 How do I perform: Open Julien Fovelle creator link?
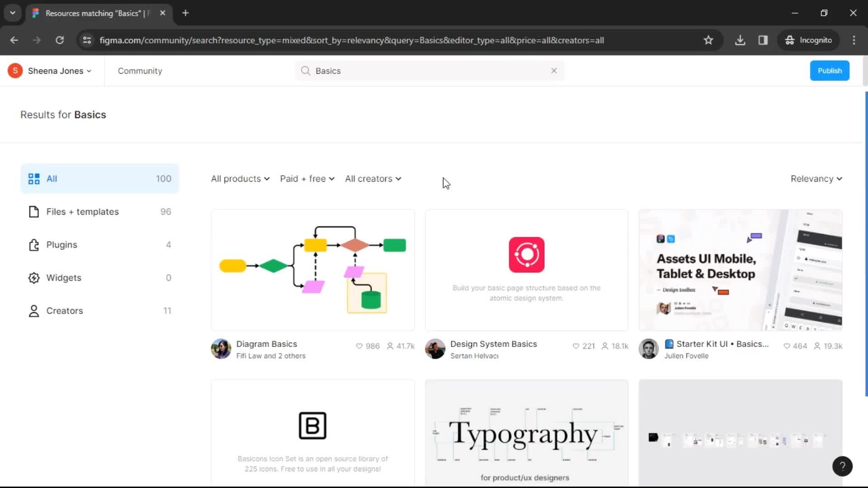point(686,356)
